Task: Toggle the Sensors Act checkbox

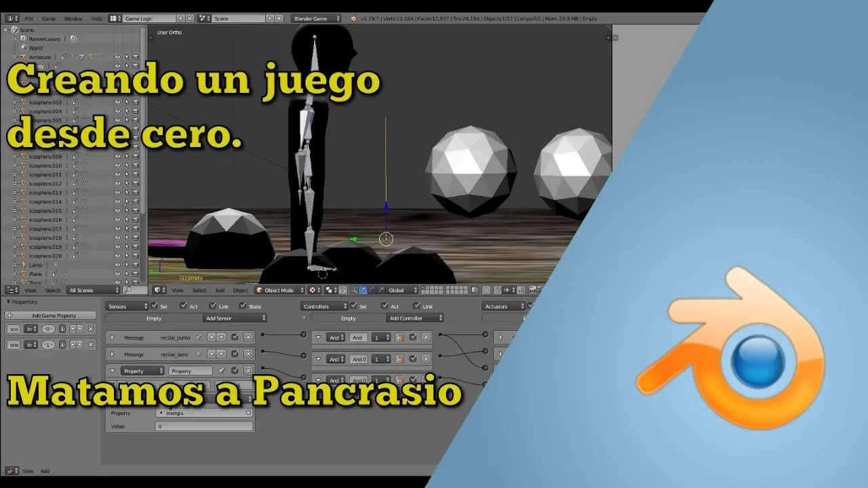Action: pyautogui.click(x=184, y=306)
